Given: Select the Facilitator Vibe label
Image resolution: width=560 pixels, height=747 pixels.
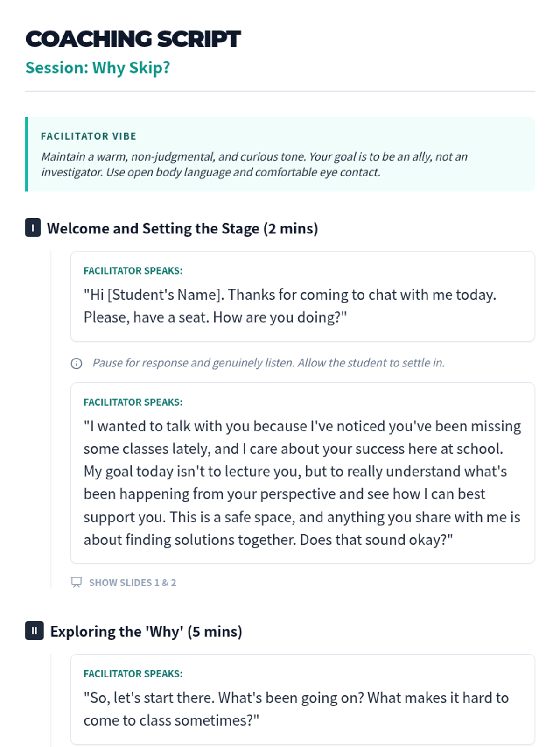Looking at the screenshot, I should click(89, 136).
